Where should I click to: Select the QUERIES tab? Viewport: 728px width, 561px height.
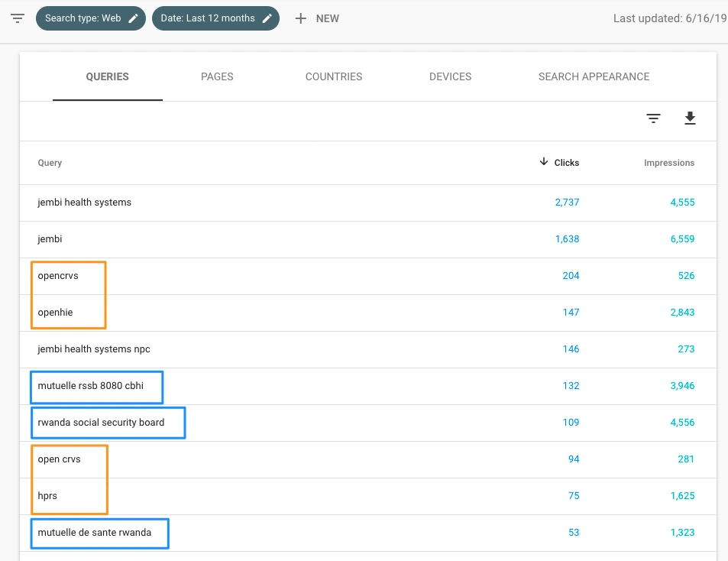[x=107, y=76]
